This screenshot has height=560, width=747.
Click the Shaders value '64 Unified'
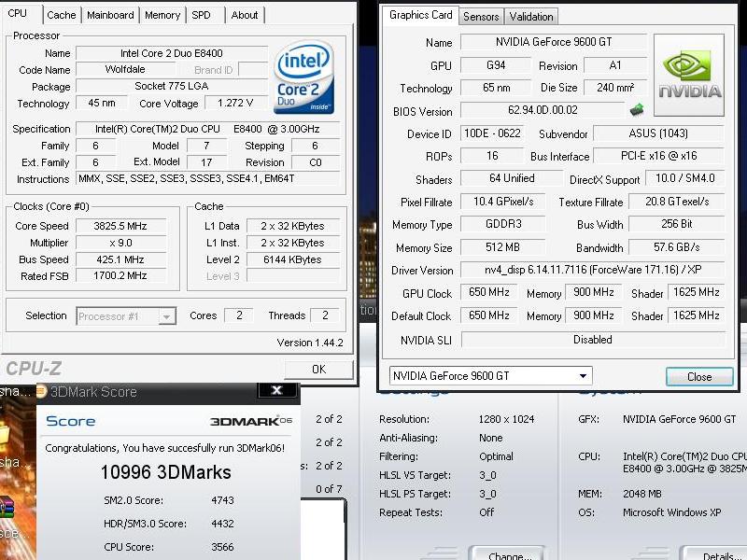click(x=512, y=178)
